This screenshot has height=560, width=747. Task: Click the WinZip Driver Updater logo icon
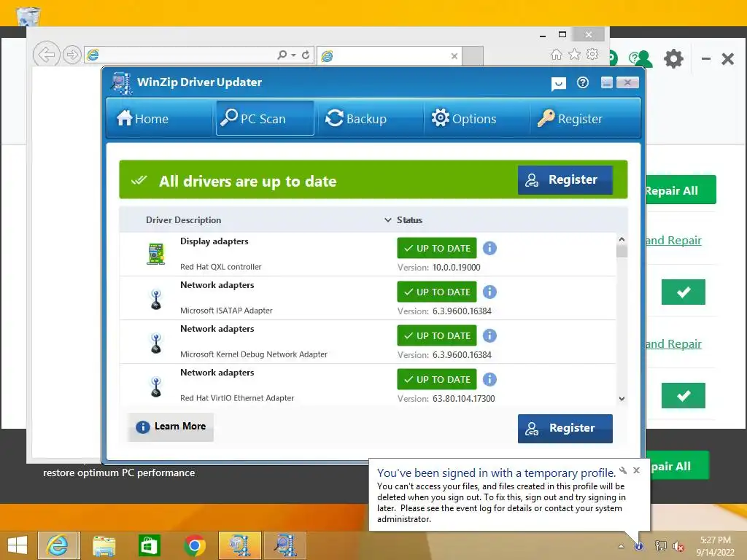tap(122, 83)
